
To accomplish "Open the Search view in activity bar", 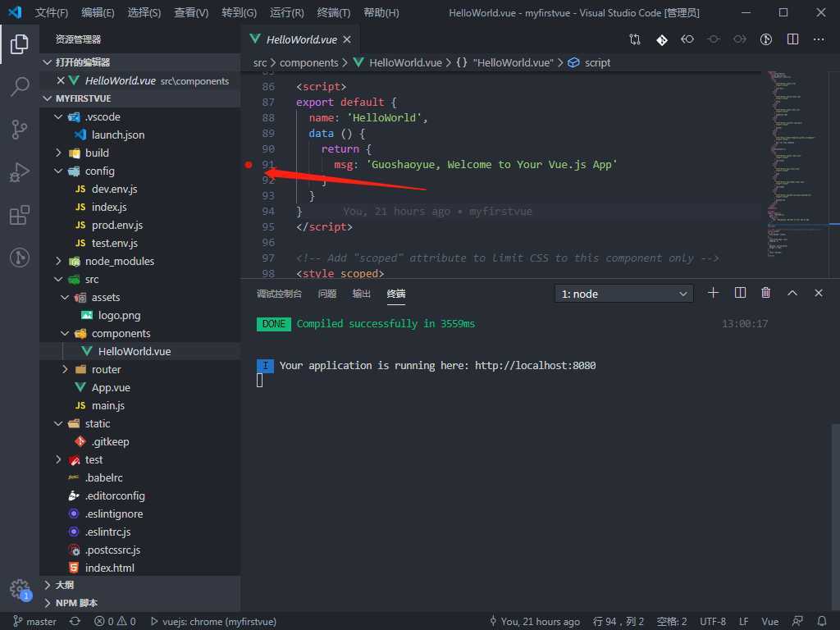I will pos(20,86).
